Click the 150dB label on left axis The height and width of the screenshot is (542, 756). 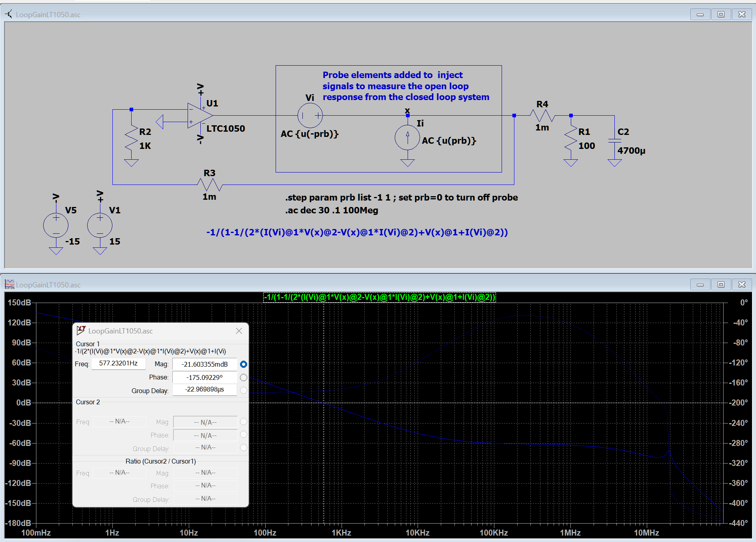(19, 302)
